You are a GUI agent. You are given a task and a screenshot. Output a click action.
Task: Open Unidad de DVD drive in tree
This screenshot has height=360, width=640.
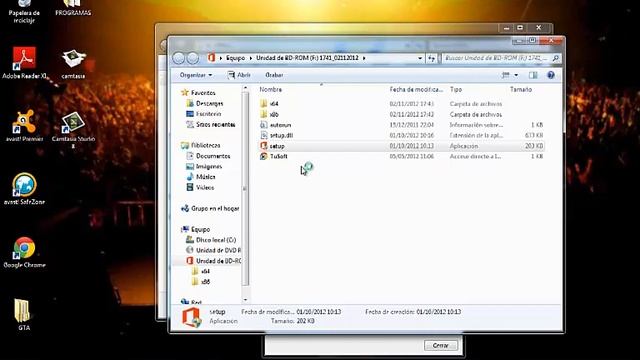[213, 250]
